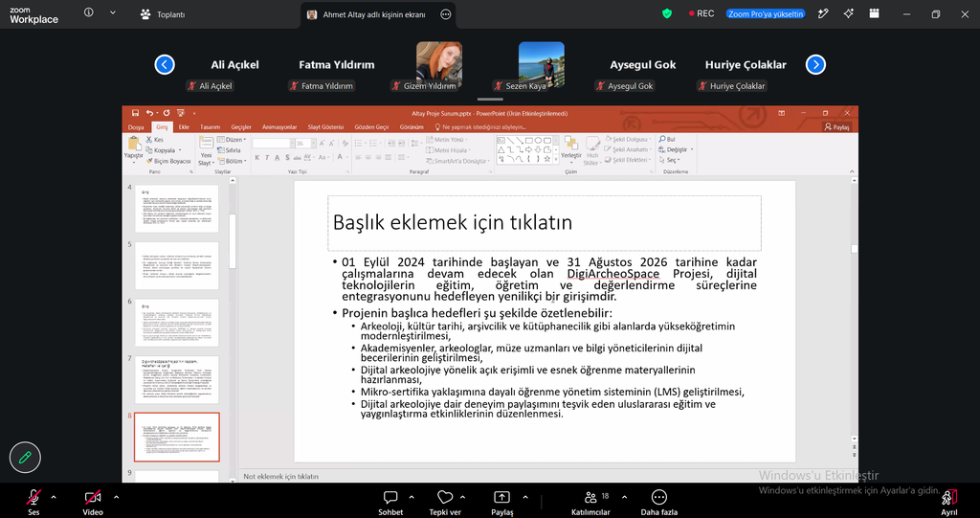This screenshot has width=980, height=518.
Task: Click Zoom Pro'ya yükseltin upgrade button
Action: point(766,13)
